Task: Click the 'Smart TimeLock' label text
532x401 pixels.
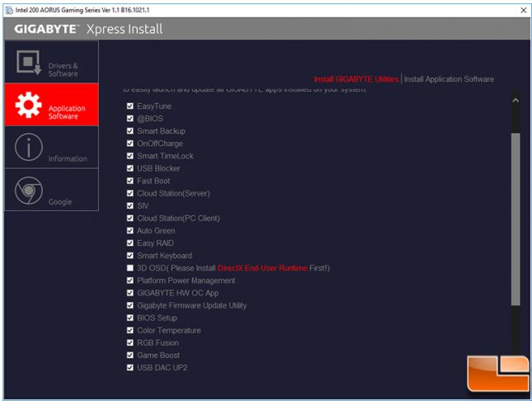Action: [x=165, y=156]
